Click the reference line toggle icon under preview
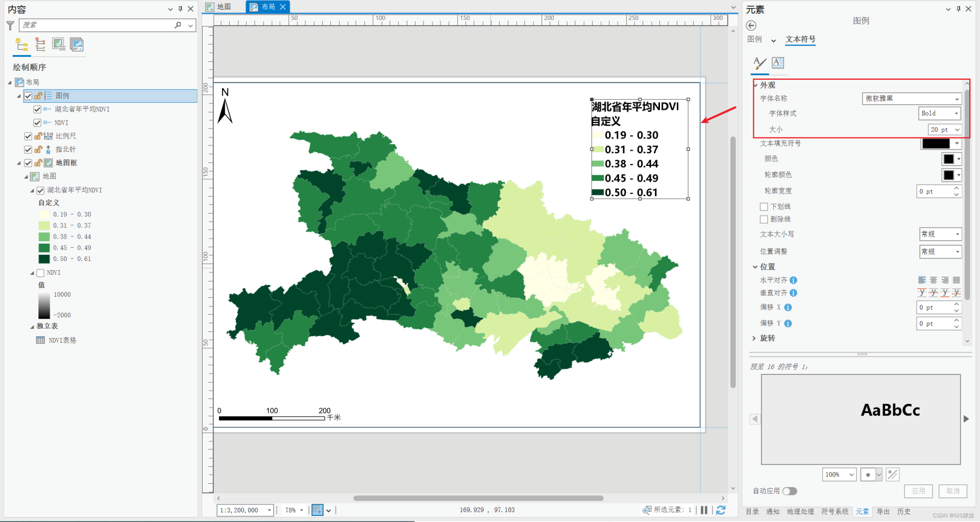 click(892, 474)
